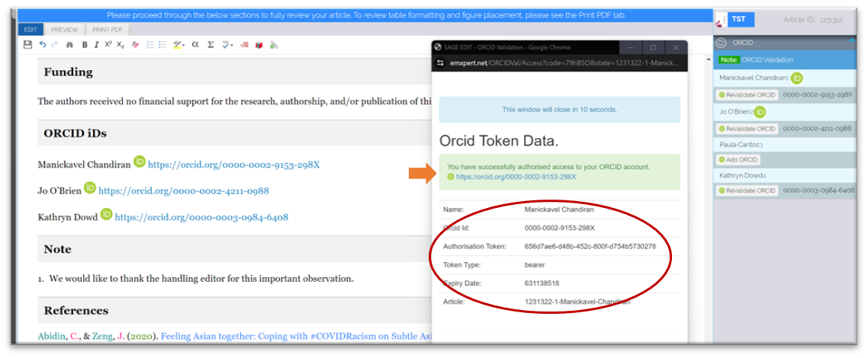Insert a Greek alpha symbol

[195, 45]
